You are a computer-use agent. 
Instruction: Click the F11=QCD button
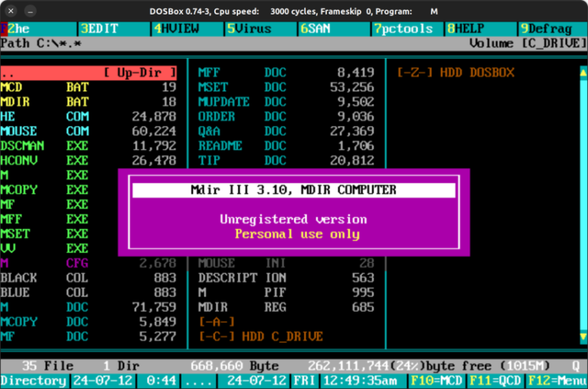coord(495,381)
